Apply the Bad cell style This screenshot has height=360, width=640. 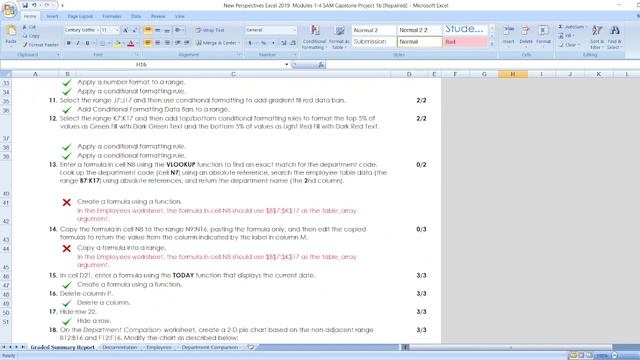pos(465,42)
